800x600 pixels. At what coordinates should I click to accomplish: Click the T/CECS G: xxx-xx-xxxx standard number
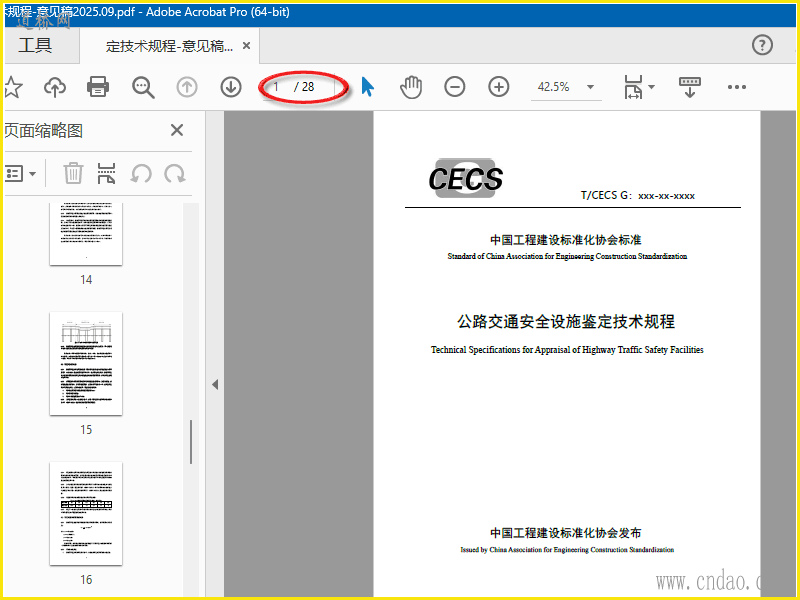tap(638, 195)
